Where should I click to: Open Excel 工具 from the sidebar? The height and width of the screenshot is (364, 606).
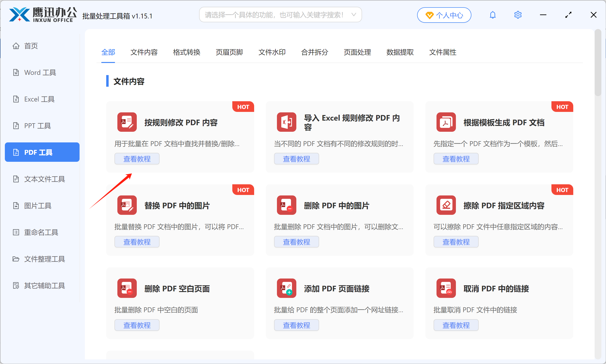(42, 99)
